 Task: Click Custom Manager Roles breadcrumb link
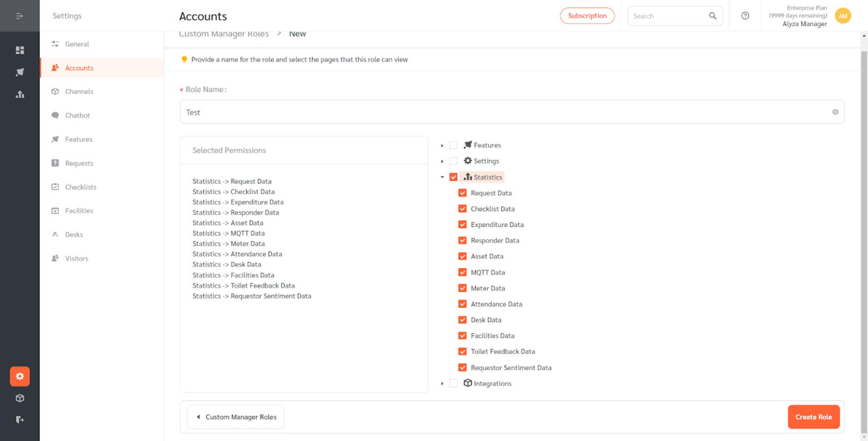click(224, 34)
